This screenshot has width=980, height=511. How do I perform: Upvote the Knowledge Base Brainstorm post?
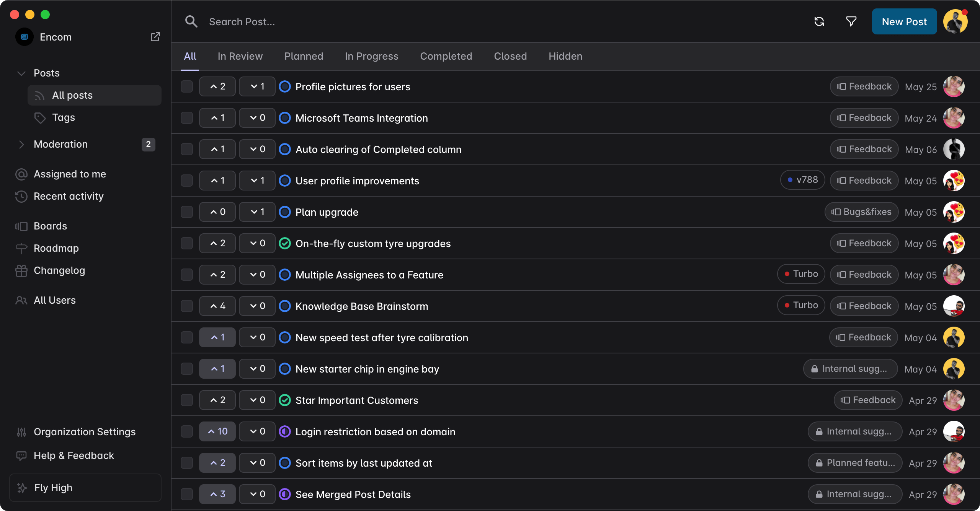click(217, 306)
